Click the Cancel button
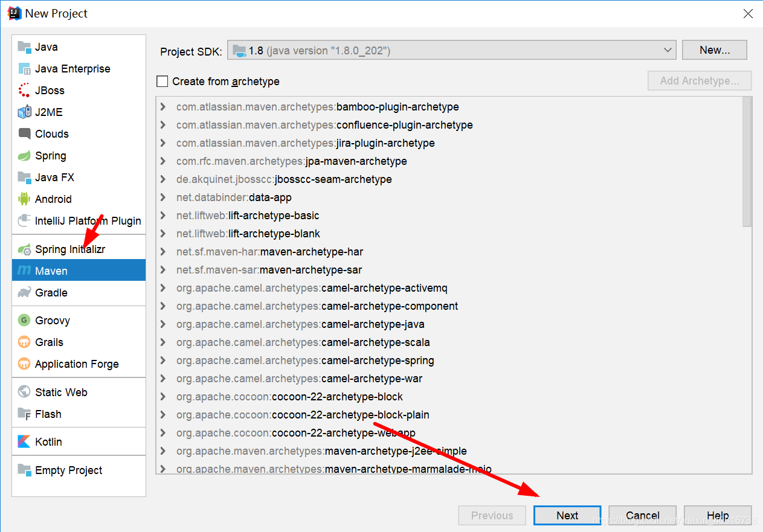763x532 pixels. click(x=642, y=515)
